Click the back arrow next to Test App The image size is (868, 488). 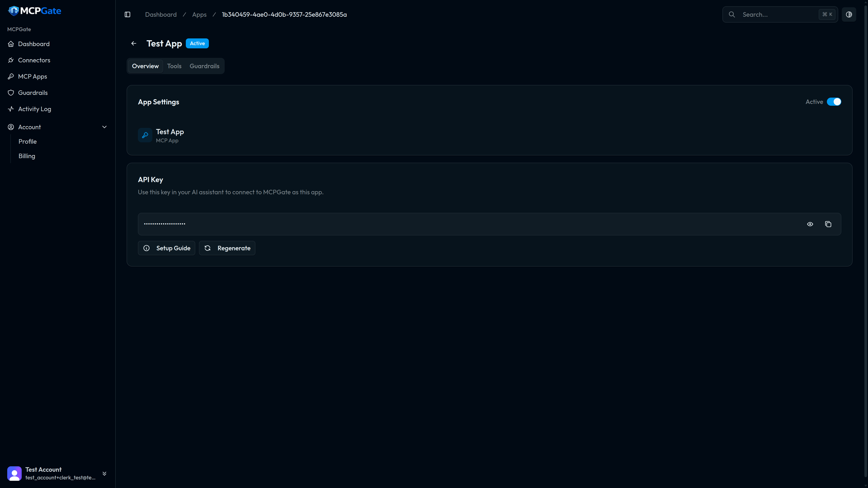(x=134, y=43)
